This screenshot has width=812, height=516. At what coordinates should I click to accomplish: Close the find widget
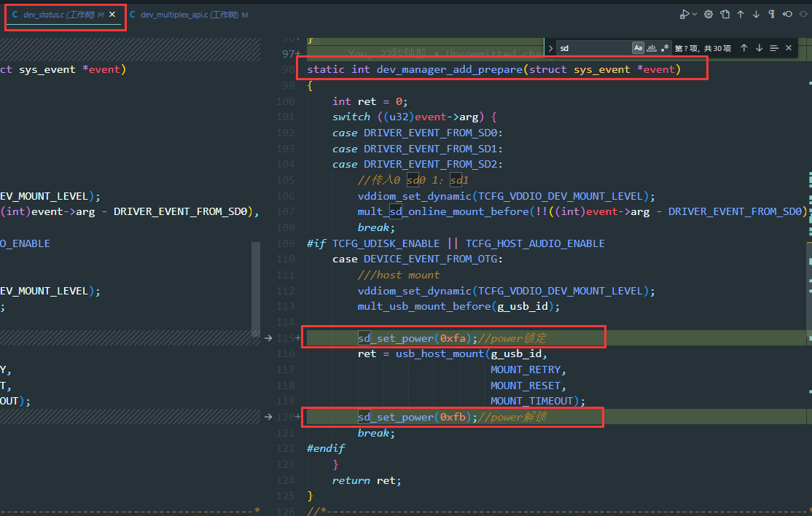789,48
